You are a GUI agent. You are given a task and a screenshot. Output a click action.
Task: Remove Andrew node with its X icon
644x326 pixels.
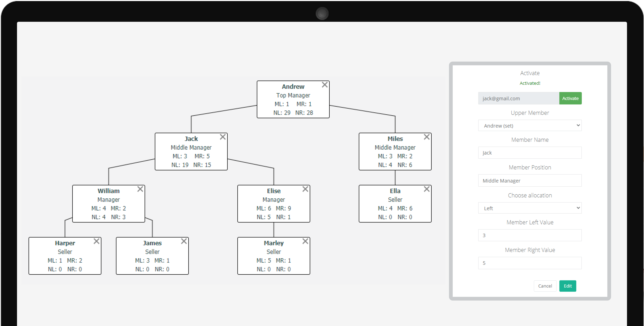pos(325,85)
